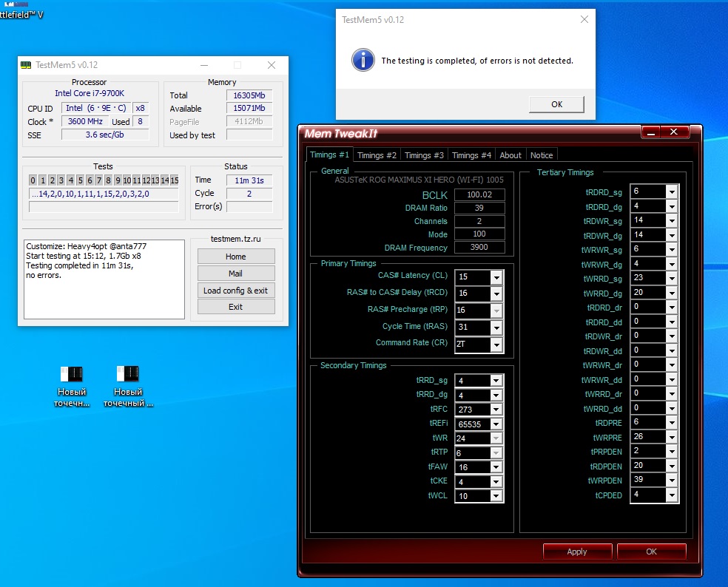Open tREFi dropdown
This screenshot has height=587, width=728.
click(x=496, y=424)
